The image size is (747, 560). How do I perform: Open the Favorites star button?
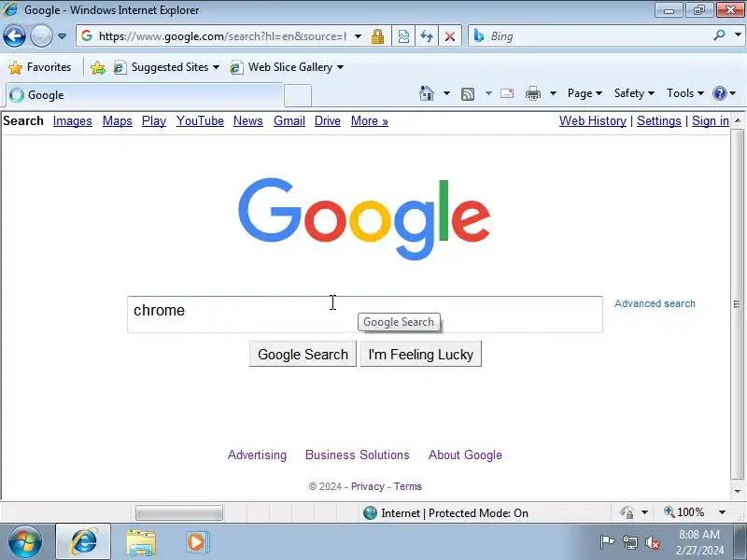pos(40,67)
